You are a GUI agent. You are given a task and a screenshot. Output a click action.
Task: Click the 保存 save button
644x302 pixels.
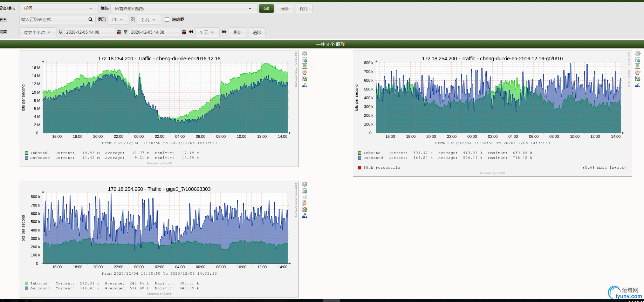pos(304,8)
